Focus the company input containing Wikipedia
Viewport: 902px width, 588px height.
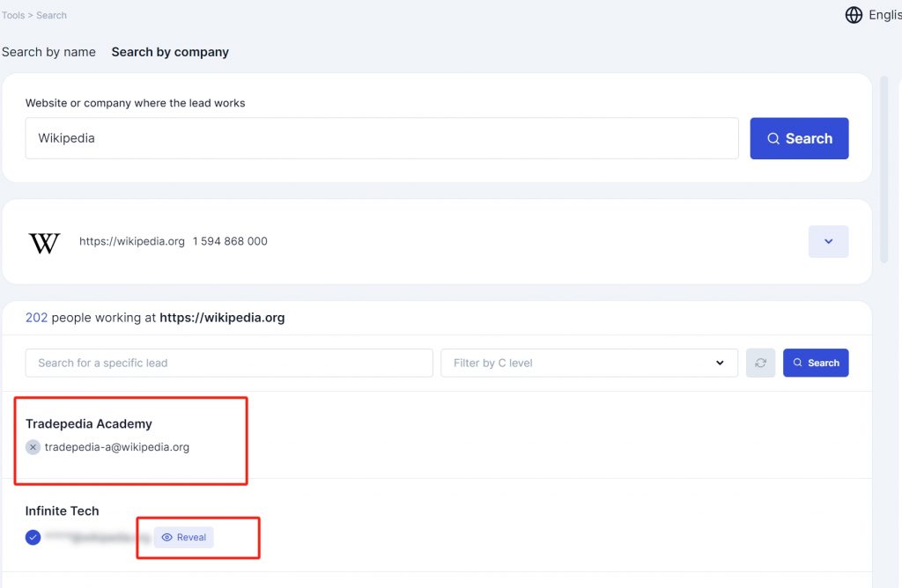[x=382, y=138]
